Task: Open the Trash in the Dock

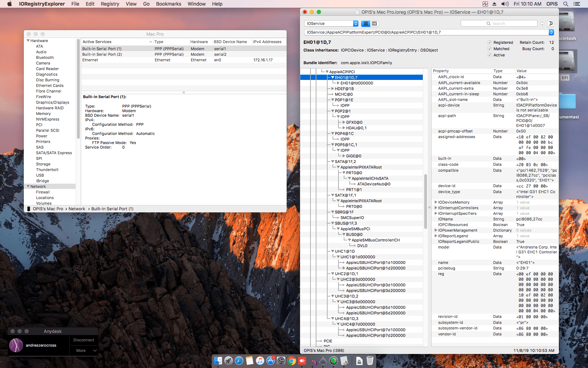Action: point(370,360)
